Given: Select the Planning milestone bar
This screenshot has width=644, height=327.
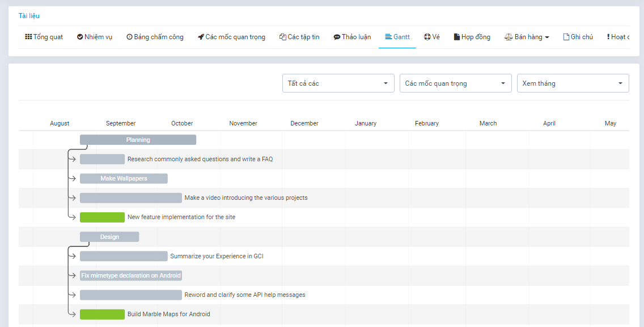Looking at the screenshot, I should pyautogui.click(x=138, y=140).
